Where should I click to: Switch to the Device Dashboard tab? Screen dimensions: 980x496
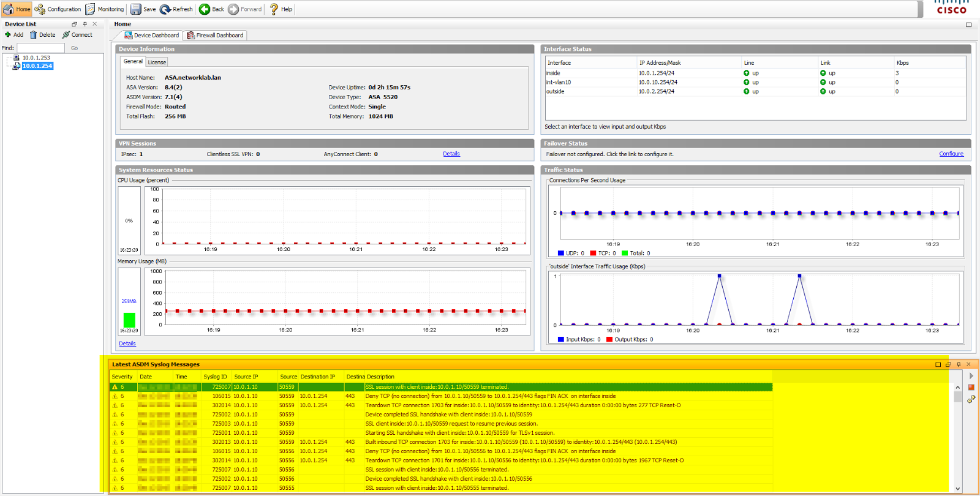point(151,36)
